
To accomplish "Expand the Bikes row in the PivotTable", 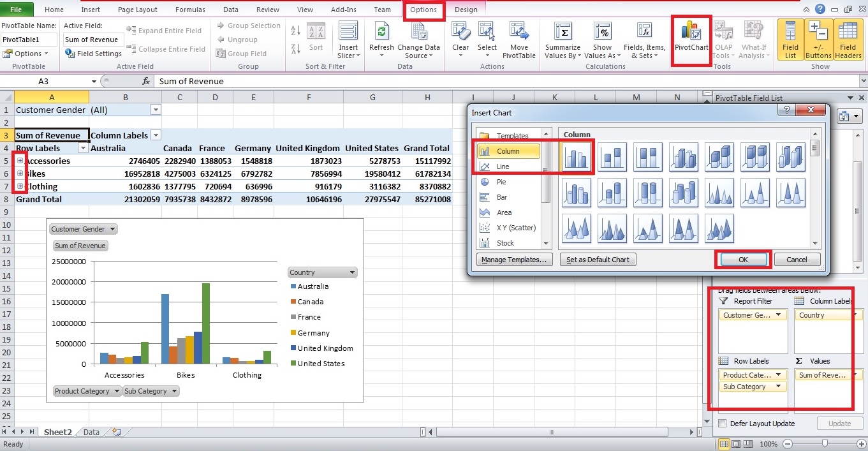I will coord(20,174).
